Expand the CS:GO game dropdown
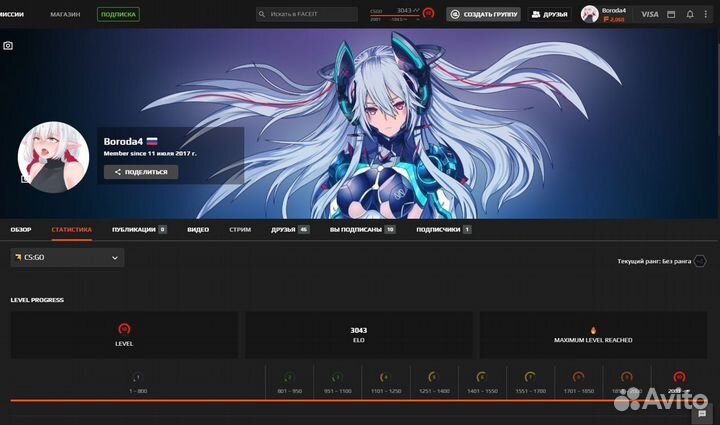This screenshot has height=425, width=720. [67, 258]
